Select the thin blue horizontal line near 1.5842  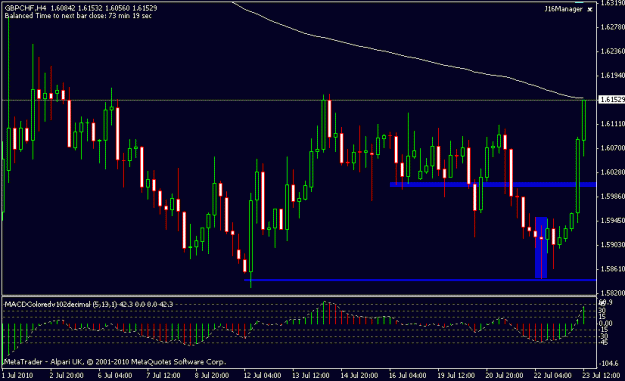(x=420, y=280)
